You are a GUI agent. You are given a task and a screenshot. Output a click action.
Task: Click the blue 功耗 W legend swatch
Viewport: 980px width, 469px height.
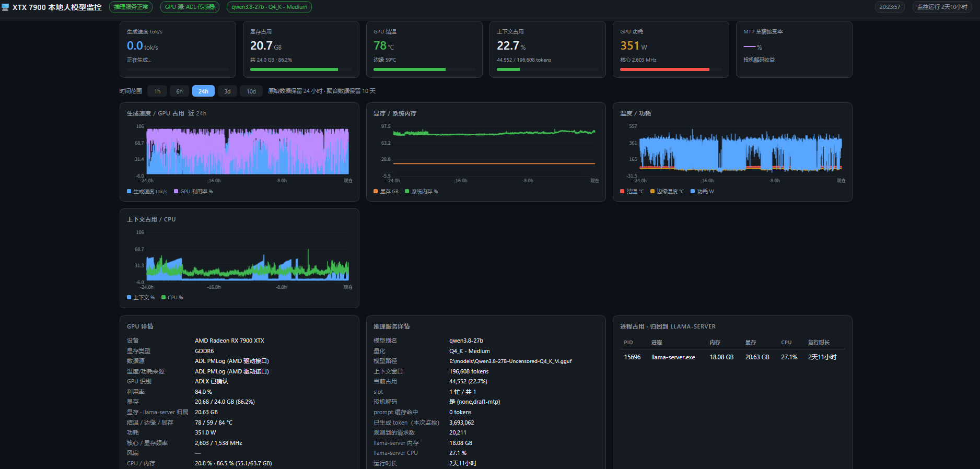pos(693,192)
